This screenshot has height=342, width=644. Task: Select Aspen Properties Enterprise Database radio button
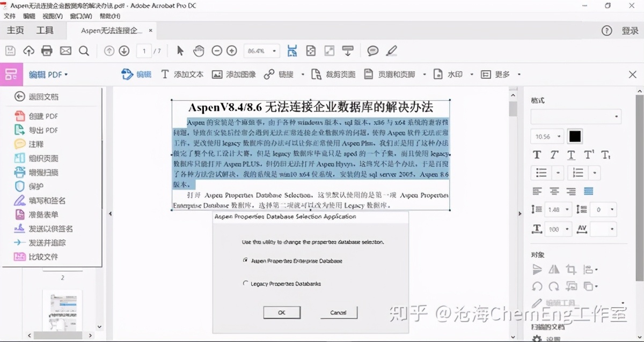[246, 261]
